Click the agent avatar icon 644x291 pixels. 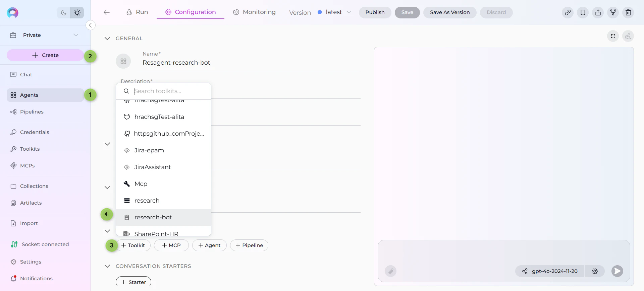[123, 61]
